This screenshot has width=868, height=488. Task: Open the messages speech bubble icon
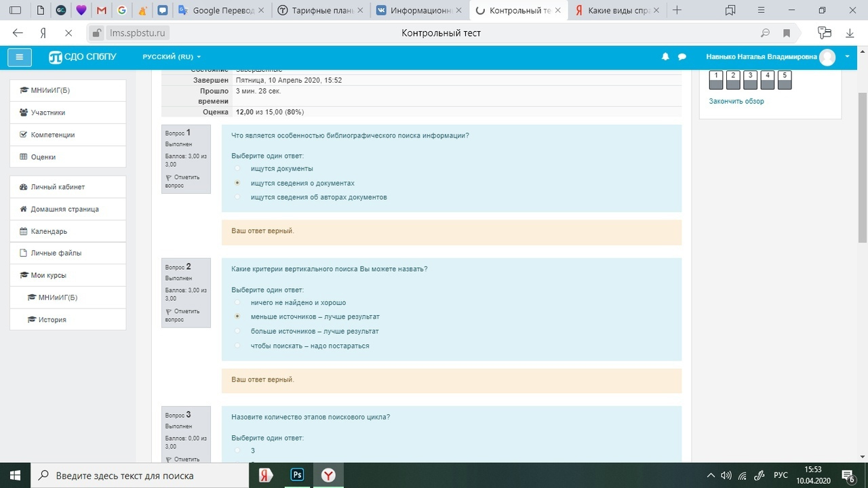click(682, 57)
